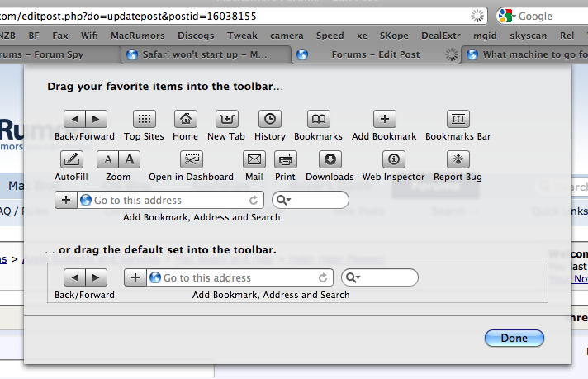Switch to the Forum Spy tab

(59, 54)
